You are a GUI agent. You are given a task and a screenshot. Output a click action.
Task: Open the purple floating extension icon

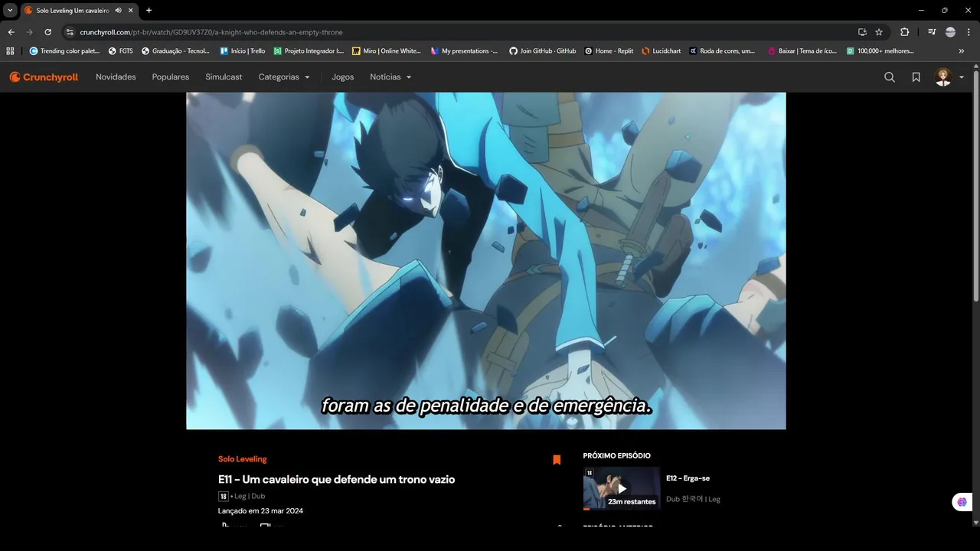coord(962,502)
